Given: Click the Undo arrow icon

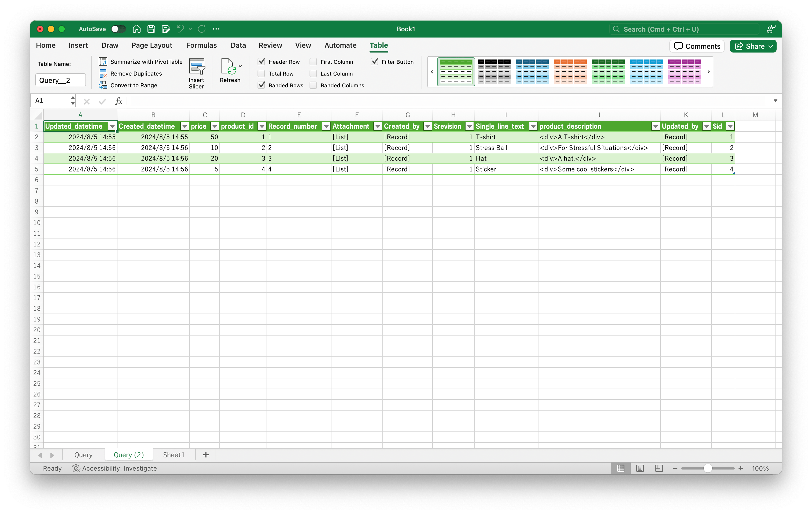Looking at the screenshot, I should click(180, 29).
